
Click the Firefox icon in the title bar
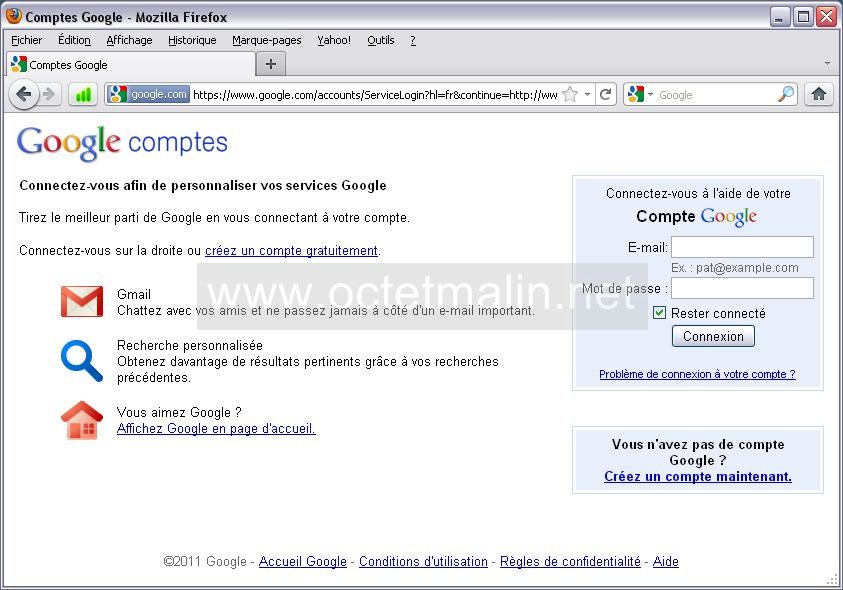[x=13, y=16]
